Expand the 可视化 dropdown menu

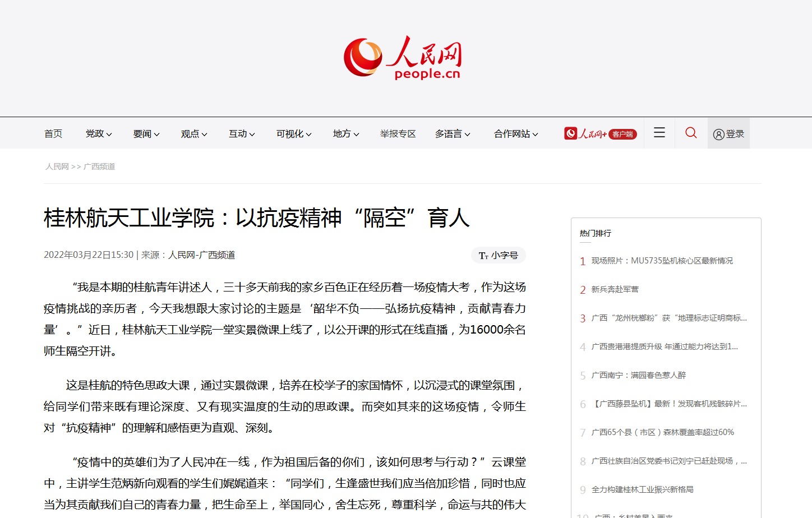pos(294,134)
